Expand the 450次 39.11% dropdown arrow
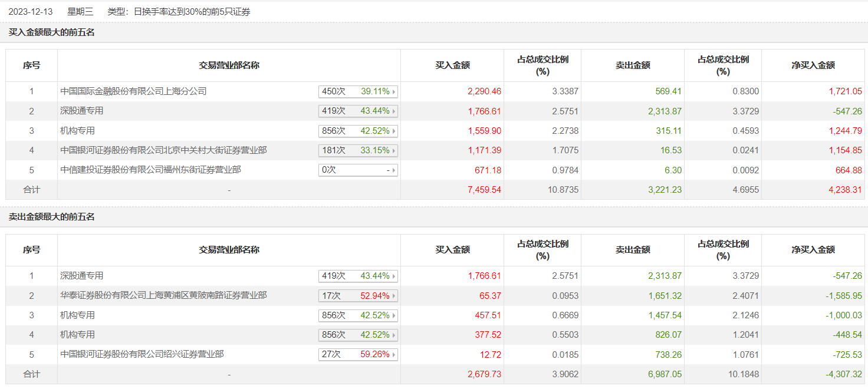Viewport: 868px width, 389px height. (394, 91)
